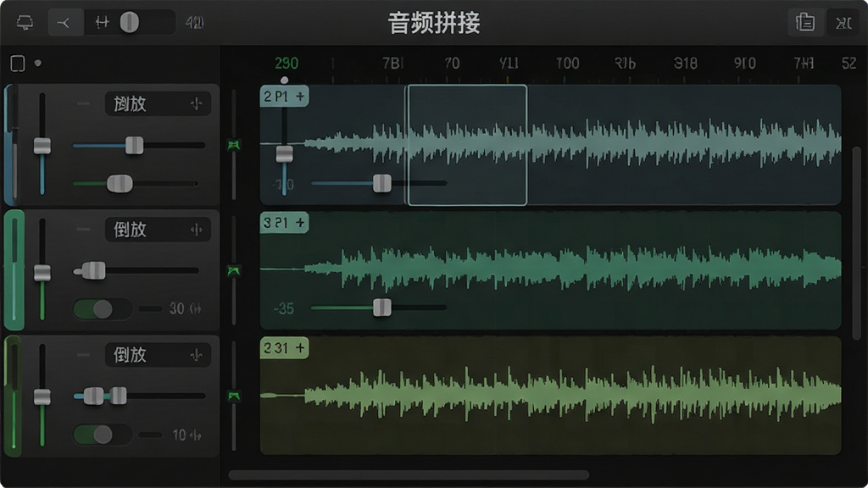This screenshot has width=868, height=488.
Task: Click the icon next to value 10
Action: 196,435
